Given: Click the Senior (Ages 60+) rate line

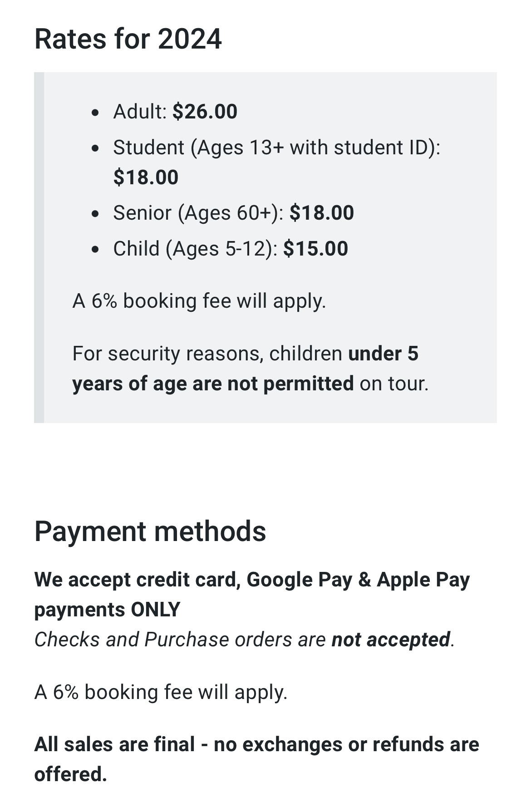Looking at the screenshot, I should (x=233, y=213).
